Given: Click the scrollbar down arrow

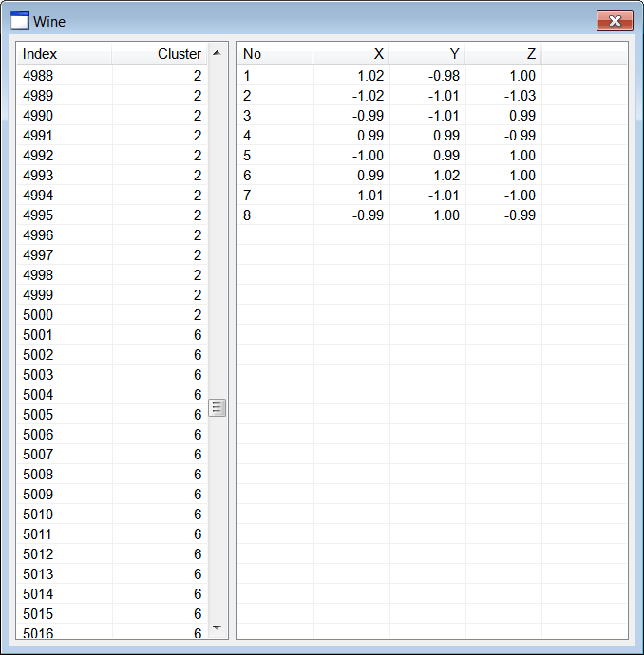Looking at the screenshot, I should click(x=217, y=627).
